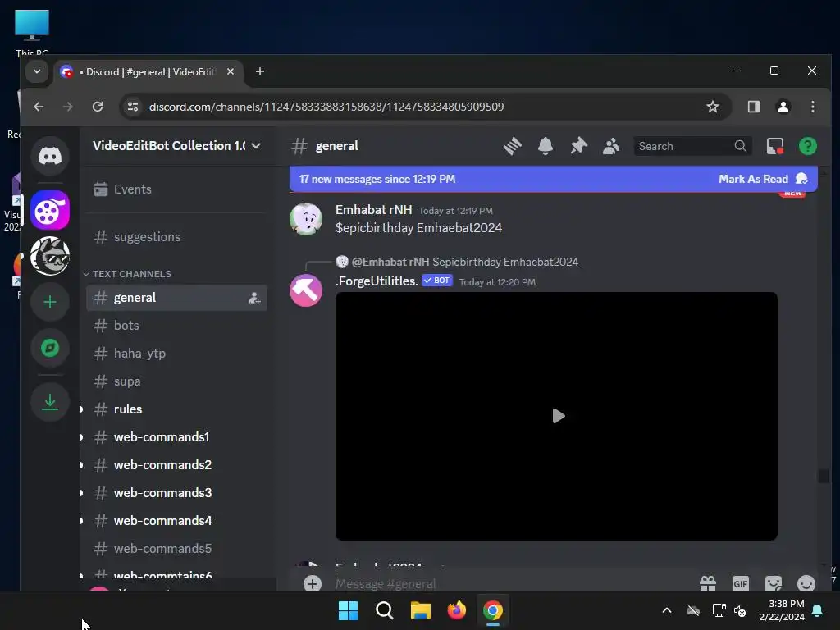
Task: Click .ForgeUtilitles. bot username
Action: (377, 281)
